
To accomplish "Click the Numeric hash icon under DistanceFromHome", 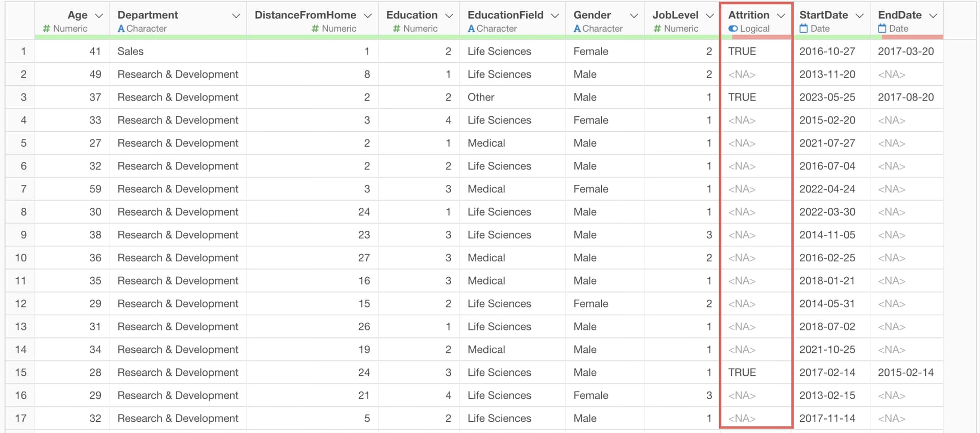I will click(315, 29).
